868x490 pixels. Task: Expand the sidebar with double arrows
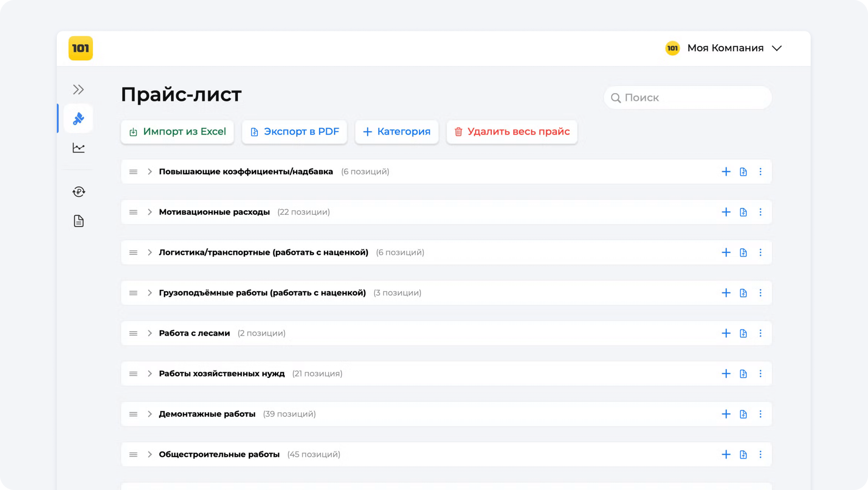[79, 90]
